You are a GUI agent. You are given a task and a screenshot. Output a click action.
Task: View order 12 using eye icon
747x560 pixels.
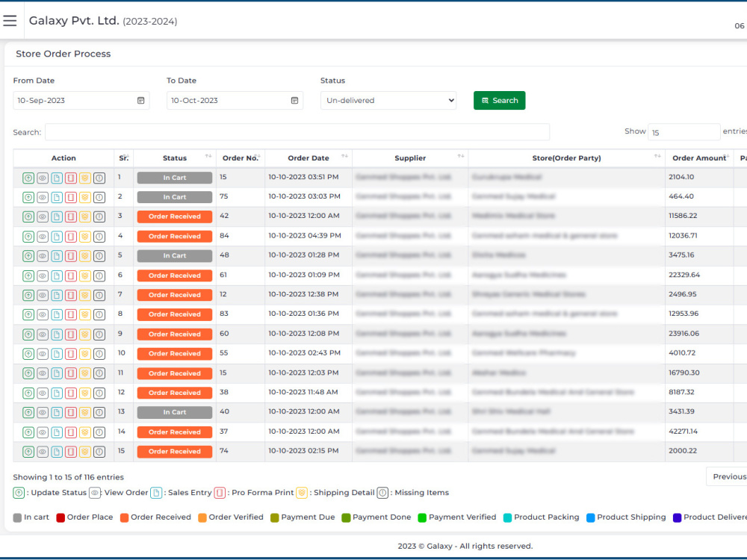43,295
